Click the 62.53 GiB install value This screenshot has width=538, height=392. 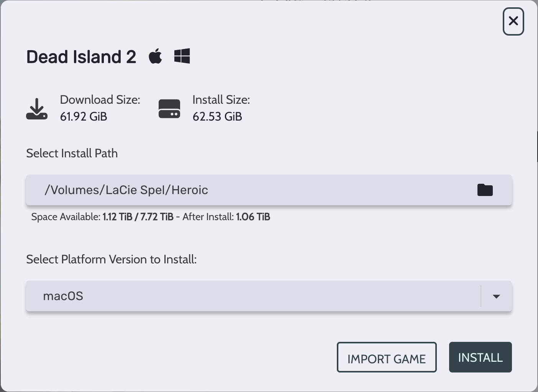[217, 116]
